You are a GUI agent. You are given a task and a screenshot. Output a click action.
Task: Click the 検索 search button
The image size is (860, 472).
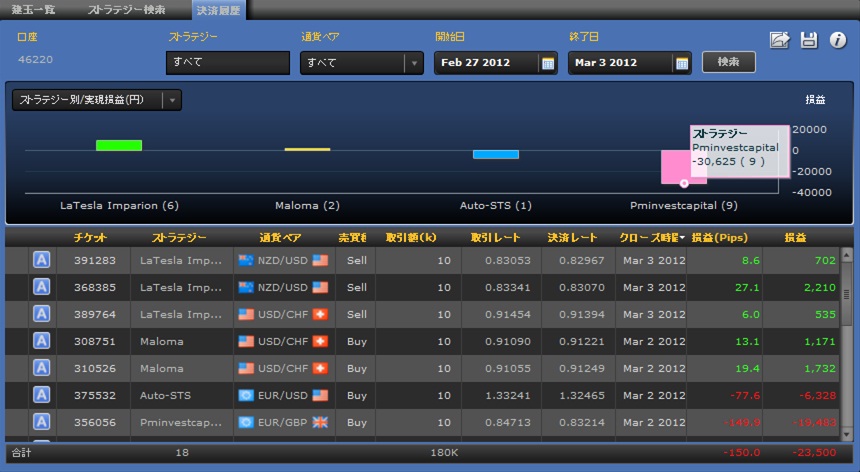tap(728, 62)
